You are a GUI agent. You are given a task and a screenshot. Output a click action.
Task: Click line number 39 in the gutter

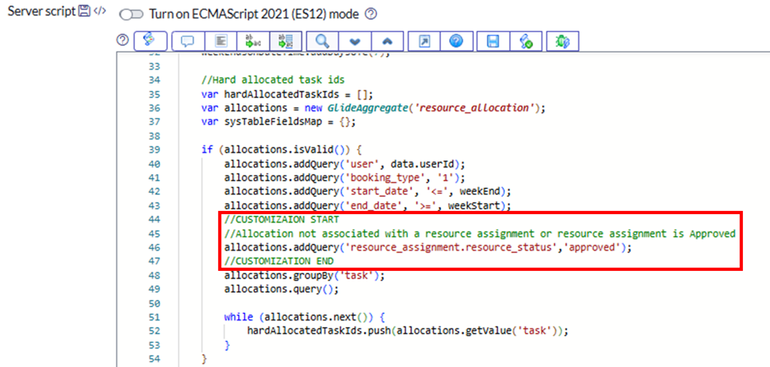pyautogui.click(x=154, y=149)
